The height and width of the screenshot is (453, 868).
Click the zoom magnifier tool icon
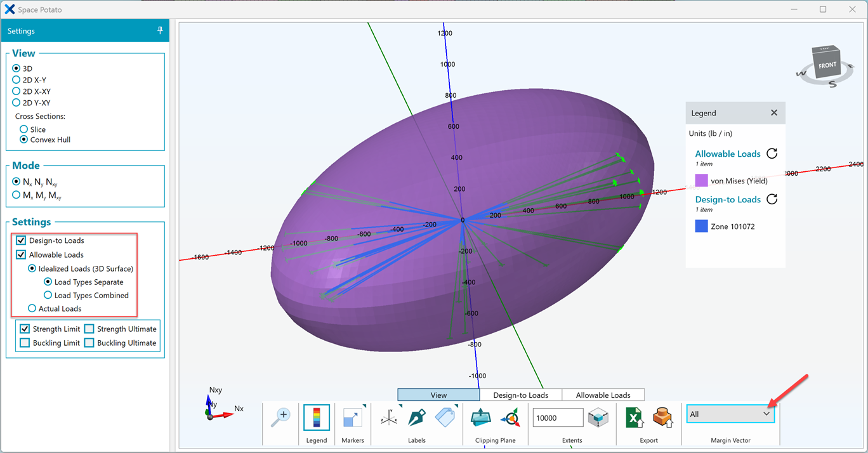(280, 417)
